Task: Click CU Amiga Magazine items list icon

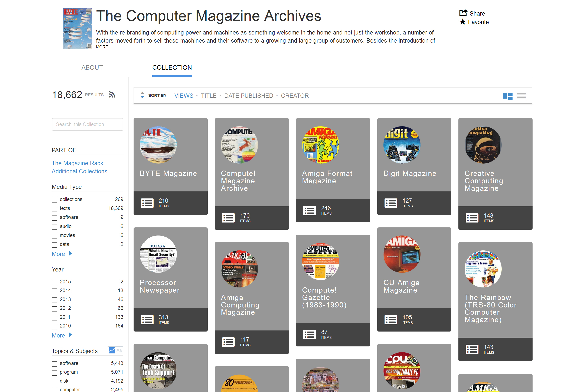Action: [391, 320]
